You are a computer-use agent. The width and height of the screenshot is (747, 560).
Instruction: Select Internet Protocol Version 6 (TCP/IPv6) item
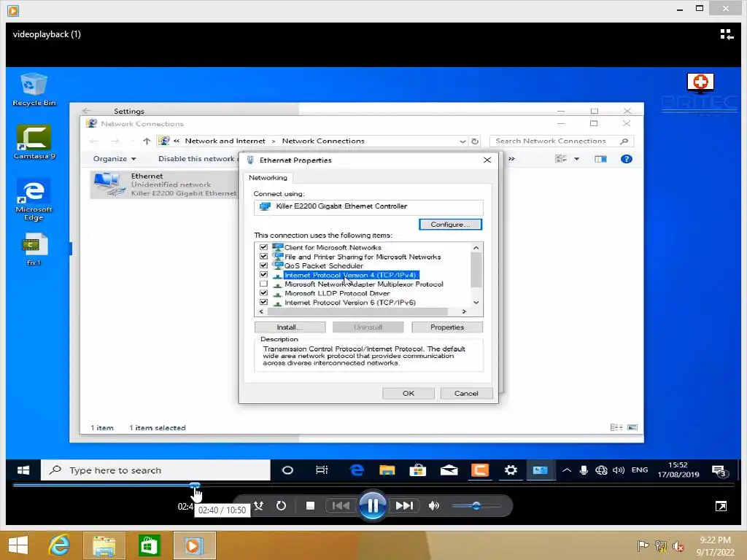click(x=350, y=303)
